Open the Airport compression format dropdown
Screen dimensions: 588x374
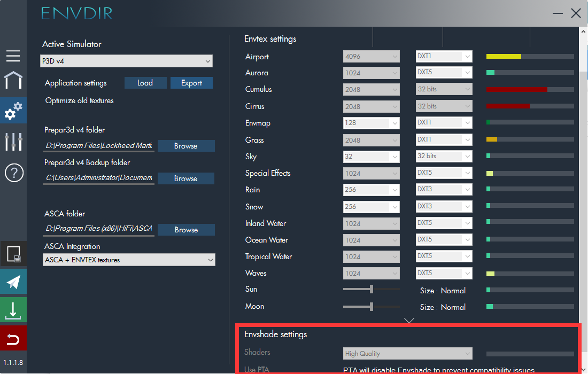[x=444, y=56]
